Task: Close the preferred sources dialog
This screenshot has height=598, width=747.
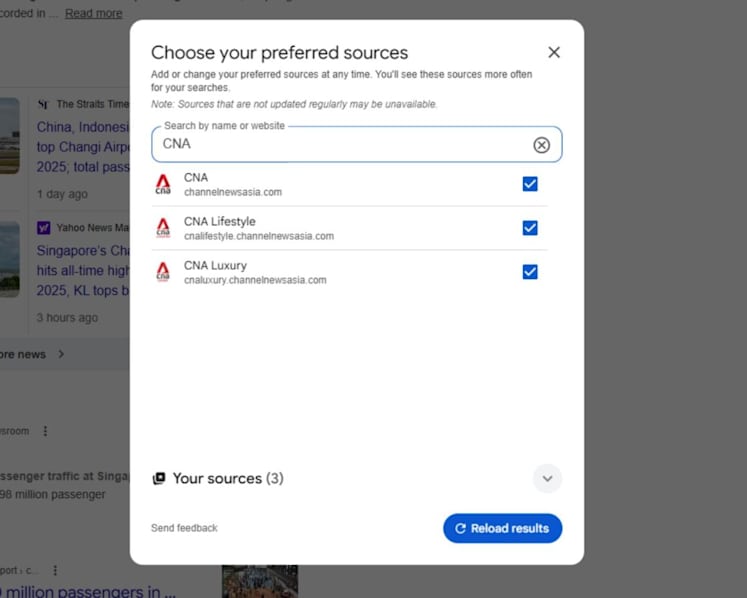Action: (x=554, y=52)
